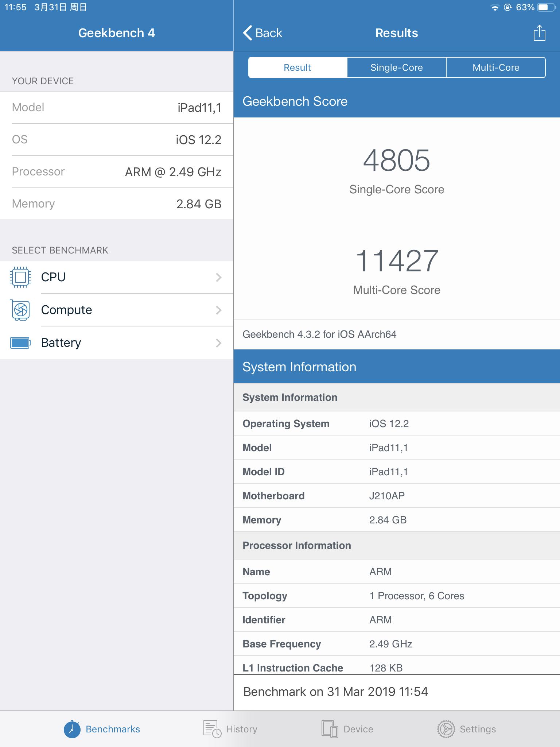Viewport: 560px width, 747px height.
Task: Tap the Multi-Core Score caption
Action: (x=397, y=290)
